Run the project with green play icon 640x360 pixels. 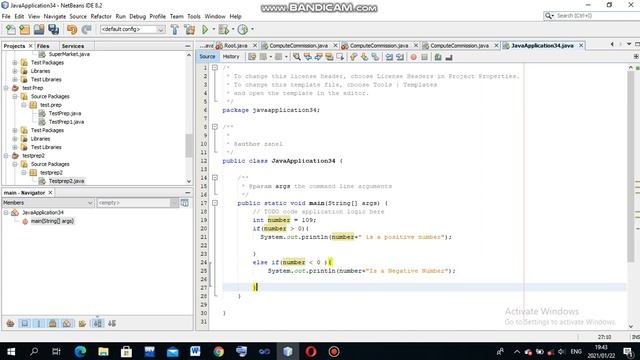[205, 29]
